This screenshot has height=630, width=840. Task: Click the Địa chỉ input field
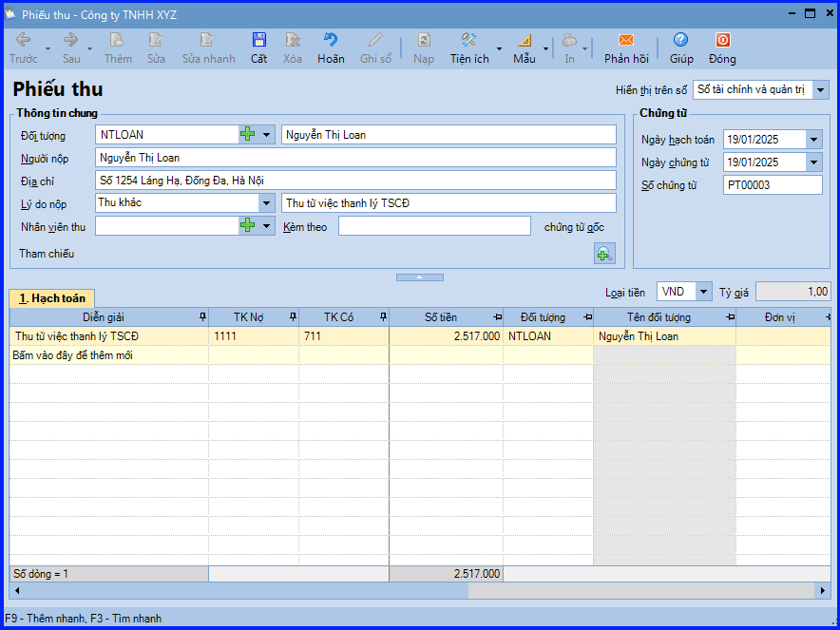click(x=355, y=180)
